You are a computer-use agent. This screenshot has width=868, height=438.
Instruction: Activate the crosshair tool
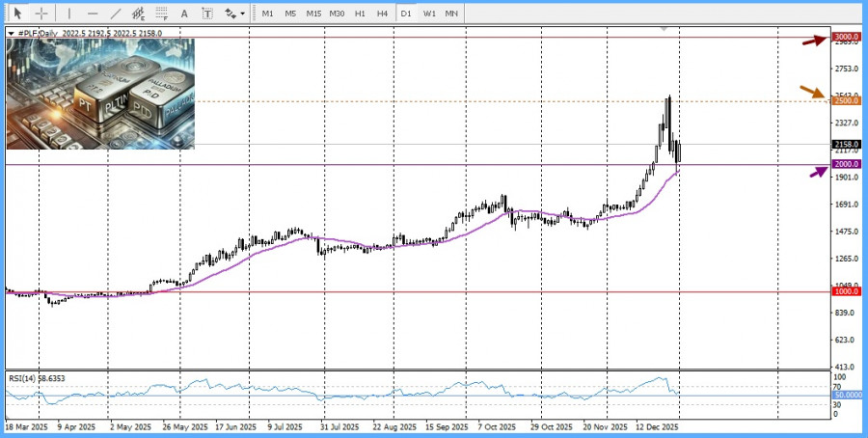pos(41,14)
